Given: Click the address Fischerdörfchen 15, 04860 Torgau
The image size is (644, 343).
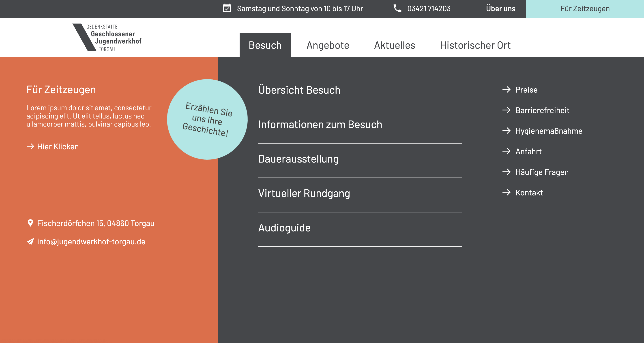Looking at the screenshot, I should click(x=96, y=223).
